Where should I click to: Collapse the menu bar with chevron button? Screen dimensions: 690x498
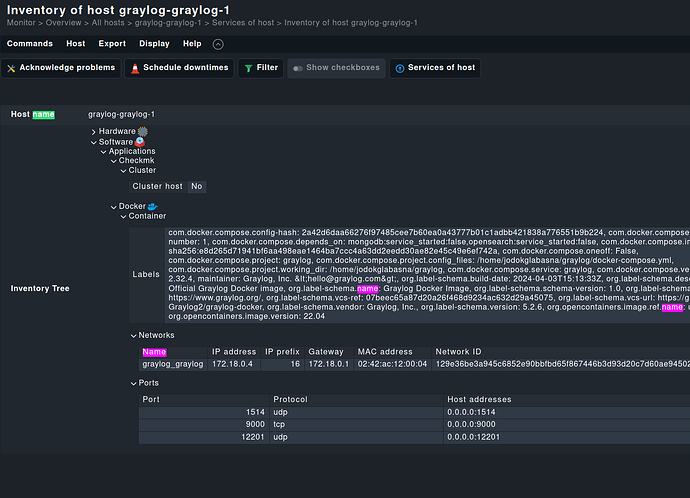[218, 44]
